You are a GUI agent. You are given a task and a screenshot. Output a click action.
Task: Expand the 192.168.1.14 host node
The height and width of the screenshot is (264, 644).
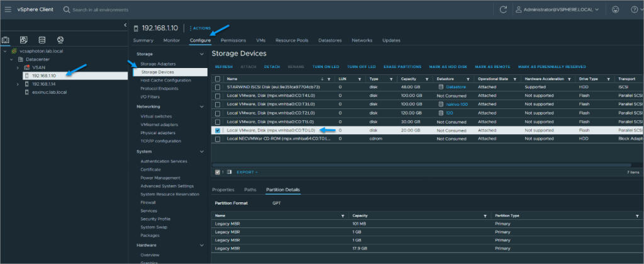(x=18, y=84)
